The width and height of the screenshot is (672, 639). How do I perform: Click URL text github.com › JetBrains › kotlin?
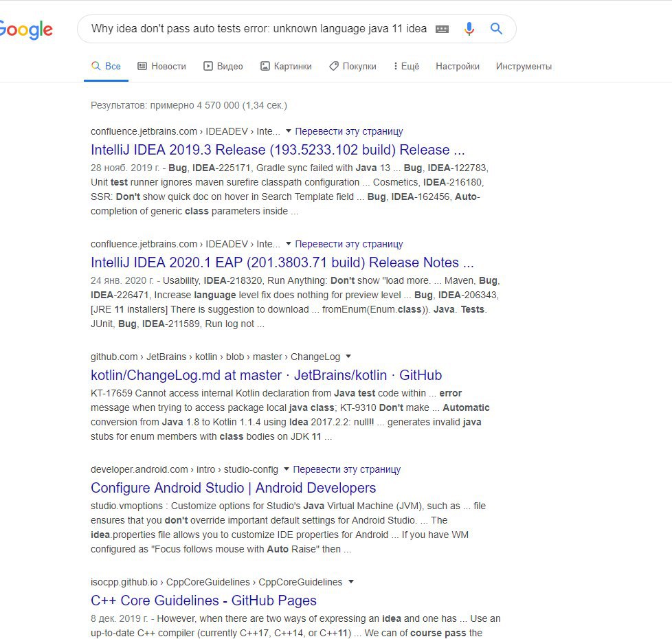click(215, 357)
